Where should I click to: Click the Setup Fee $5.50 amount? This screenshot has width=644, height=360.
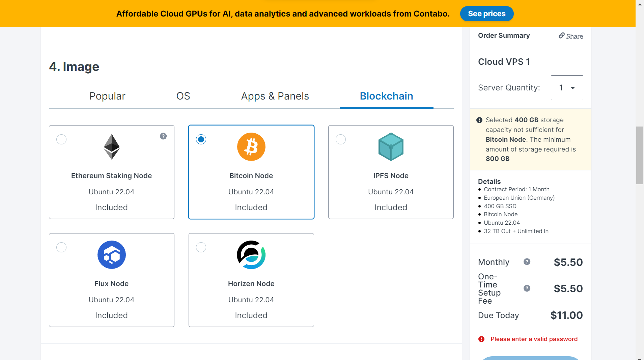coord(568,288)
